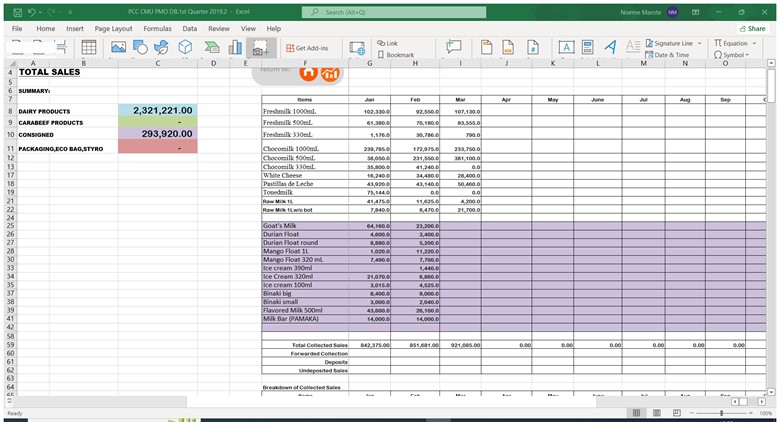This screenshot has width=780, height=422.
Task: Open the Help tab
Action: click(x=274, y=28)
